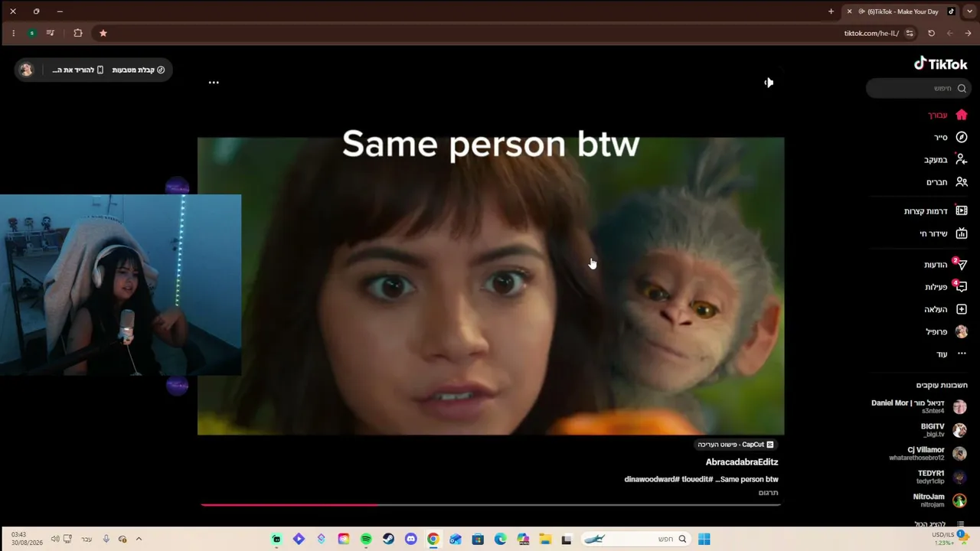Screen dimensions: 980x551
Task: Click the Windows Start button
Action: [704, 540]
